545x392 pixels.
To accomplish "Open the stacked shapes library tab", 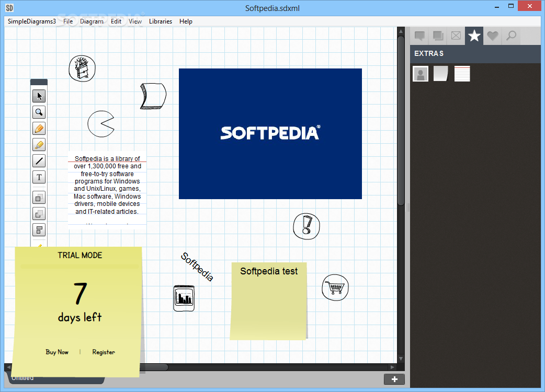I will click(x=438, y=36).
